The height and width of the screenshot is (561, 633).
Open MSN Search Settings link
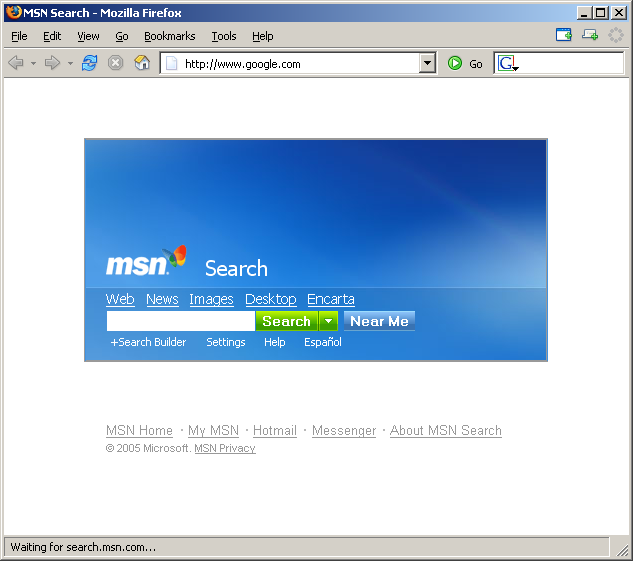click(x=226, y=342)
